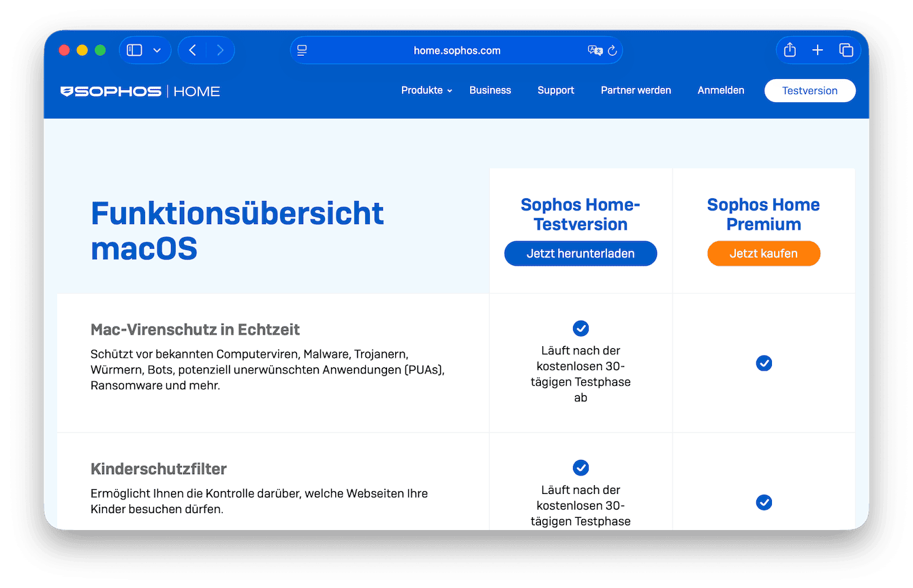
Task: Click the Safari back navigation arrow
Action: [191, 50]
